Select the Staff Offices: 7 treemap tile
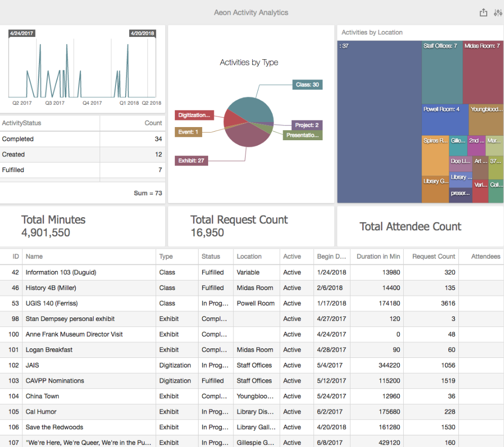Screen dimensions: 504x447 click(442, 73)
